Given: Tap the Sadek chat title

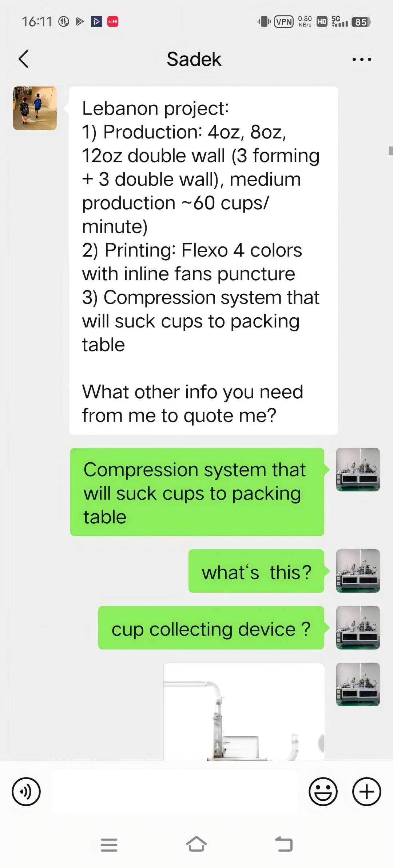Looking at the screenshot, I should click(x=194, y=59).
